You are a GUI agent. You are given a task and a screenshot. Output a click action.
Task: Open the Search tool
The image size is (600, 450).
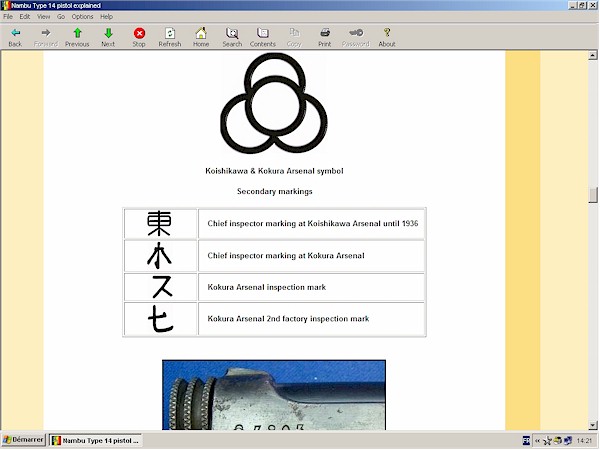coord(232,37)
